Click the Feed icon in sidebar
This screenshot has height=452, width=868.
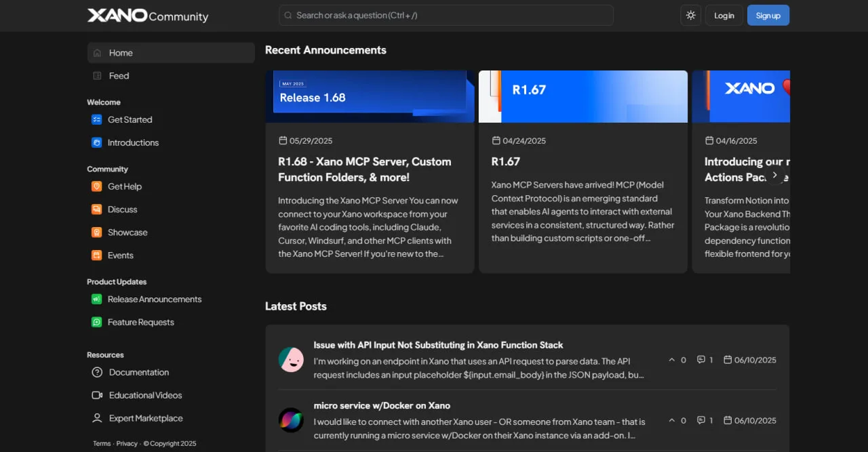(x=97, y=76)
